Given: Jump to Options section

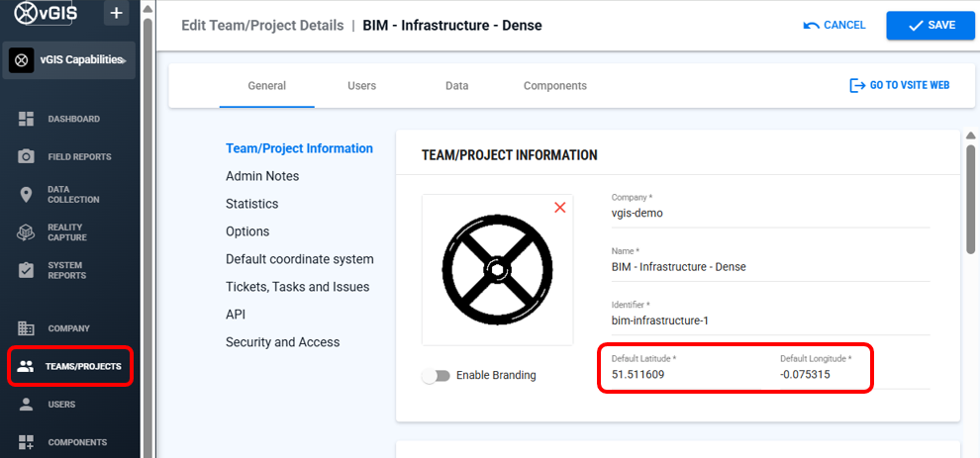Looking at the screenshot, I should point(247,231).
